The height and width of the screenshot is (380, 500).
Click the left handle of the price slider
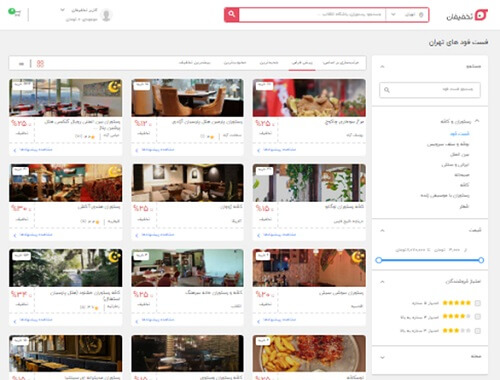[379, 260]
